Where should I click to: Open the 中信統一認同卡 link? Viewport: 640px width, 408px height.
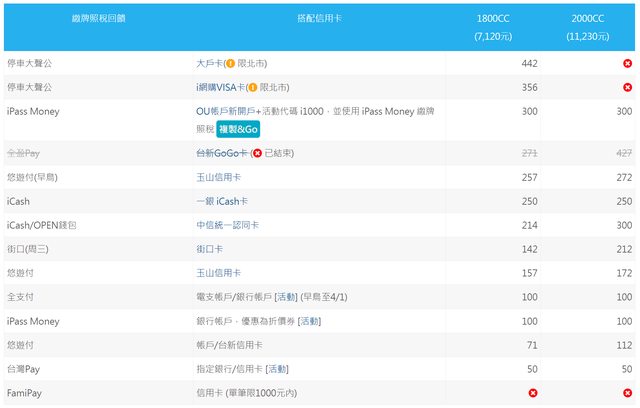[227, 225]
